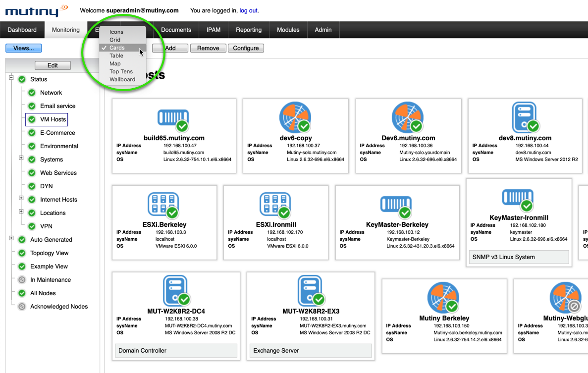
Task: Click the grey icon beside Acknowledged Nodes
Action: click(x=22, y=307)
